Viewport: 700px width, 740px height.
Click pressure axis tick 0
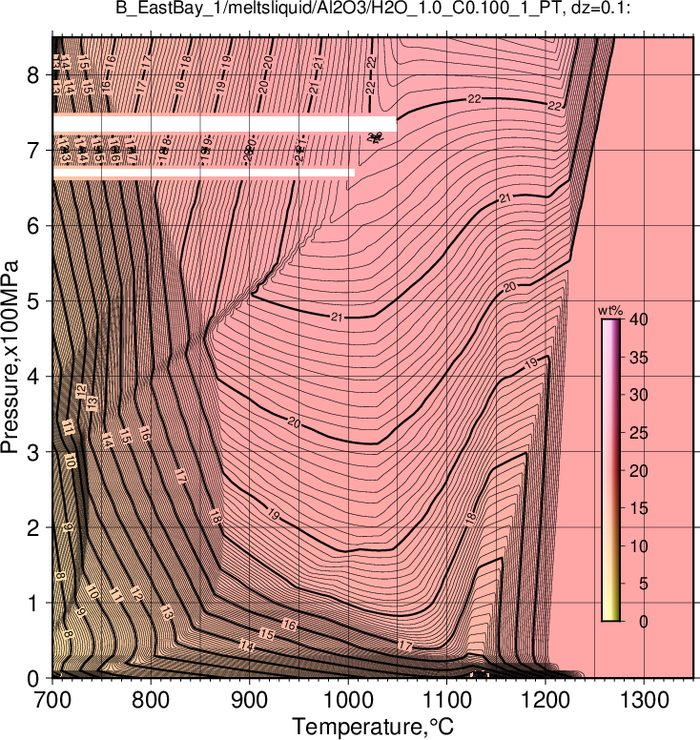tap(33, 679)
